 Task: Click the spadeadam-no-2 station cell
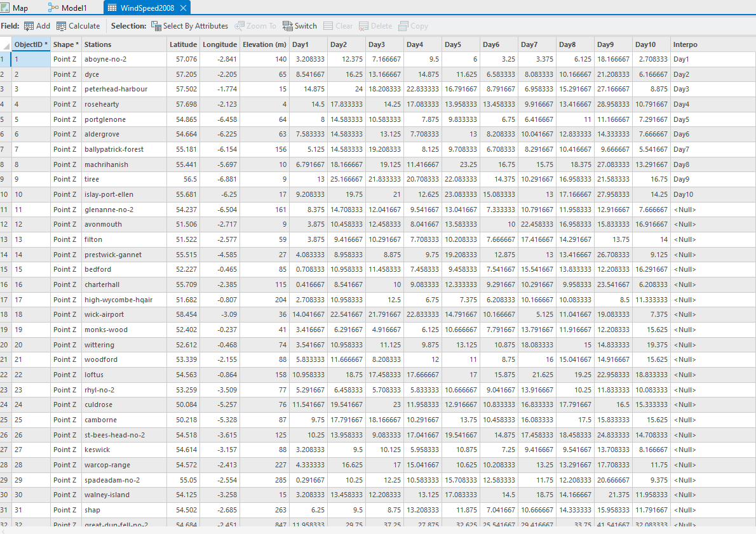click(124, 480)
